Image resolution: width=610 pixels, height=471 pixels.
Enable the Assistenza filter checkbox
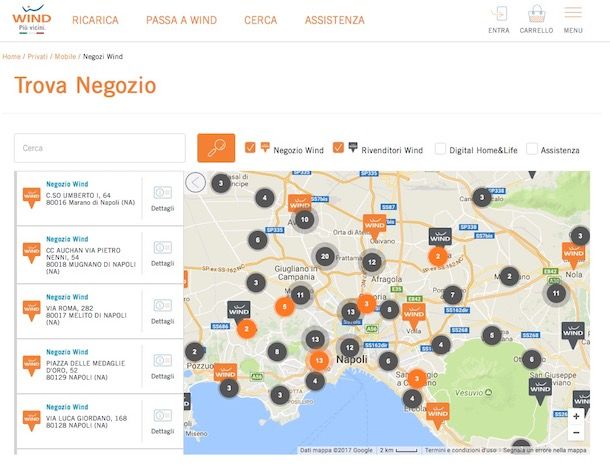click(531, 149)
